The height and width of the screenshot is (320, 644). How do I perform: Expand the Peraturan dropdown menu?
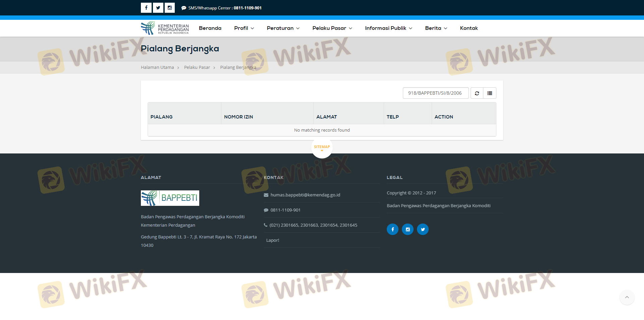pos(283,28)
